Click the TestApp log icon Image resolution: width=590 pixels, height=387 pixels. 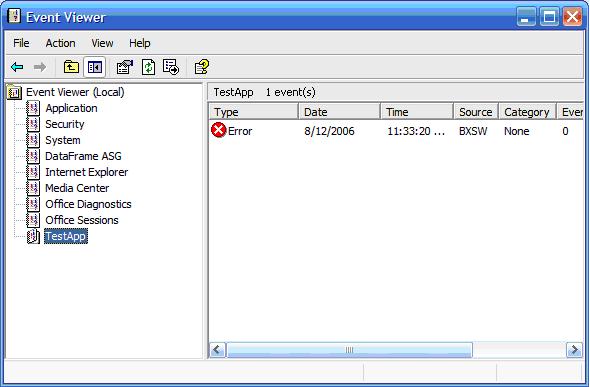point(33,236)
